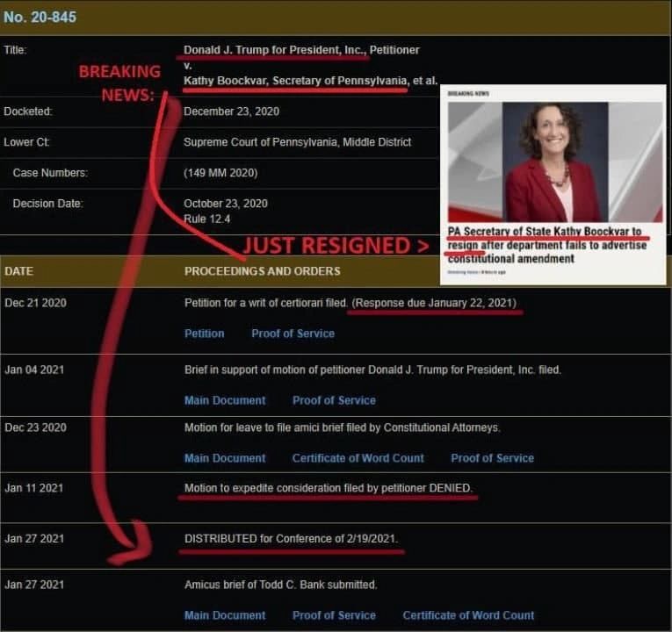Click the docket number No. 20-845 heading
The width and height of the screenshot is (672, 632).
pyautogui.click(x=40, y=18)
